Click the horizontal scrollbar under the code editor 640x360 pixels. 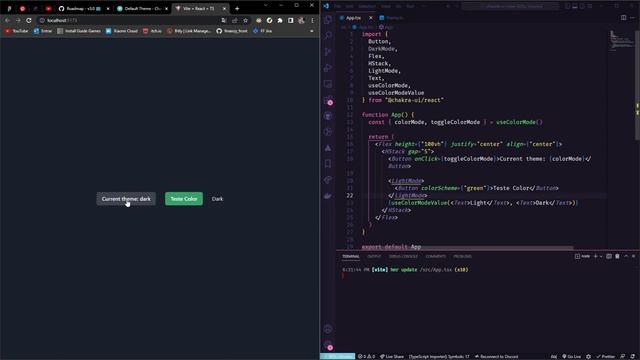tap(467, 248)
